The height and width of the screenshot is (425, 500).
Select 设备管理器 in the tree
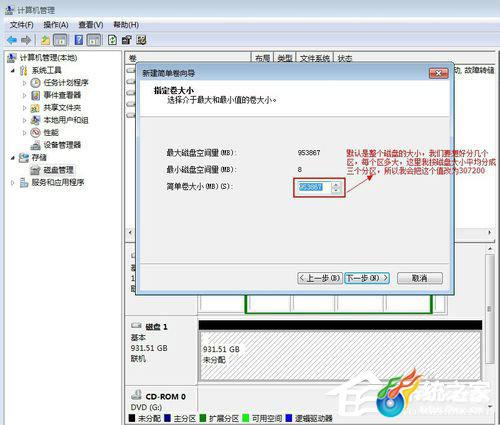[62, 145]
